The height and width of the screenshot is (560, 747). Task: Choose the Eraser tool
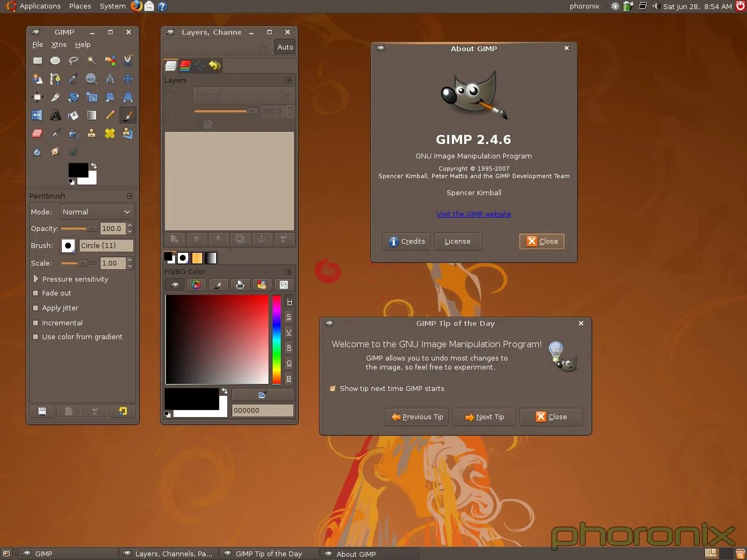[37, 133]
